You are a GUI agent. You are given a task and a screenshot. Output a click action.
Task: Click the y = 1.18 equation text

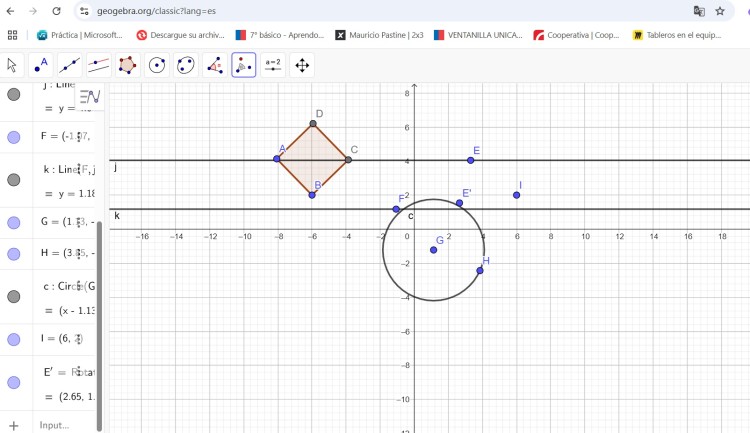(77, 194)
